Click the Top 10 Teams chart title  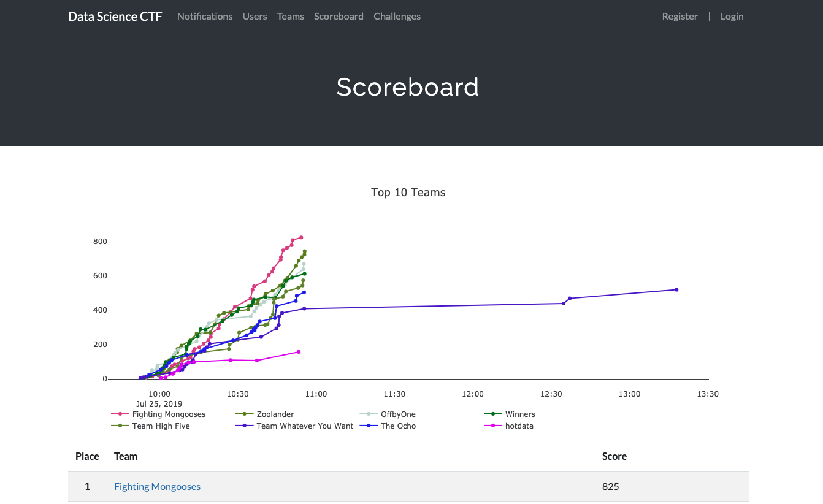(408, 193)
